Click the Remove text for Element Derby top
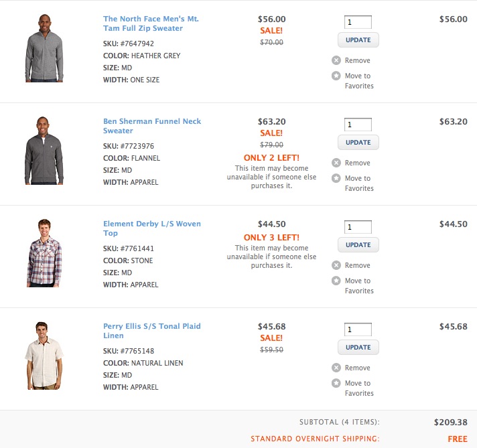The height and width of the screenshot is (448, 477). 358,265
